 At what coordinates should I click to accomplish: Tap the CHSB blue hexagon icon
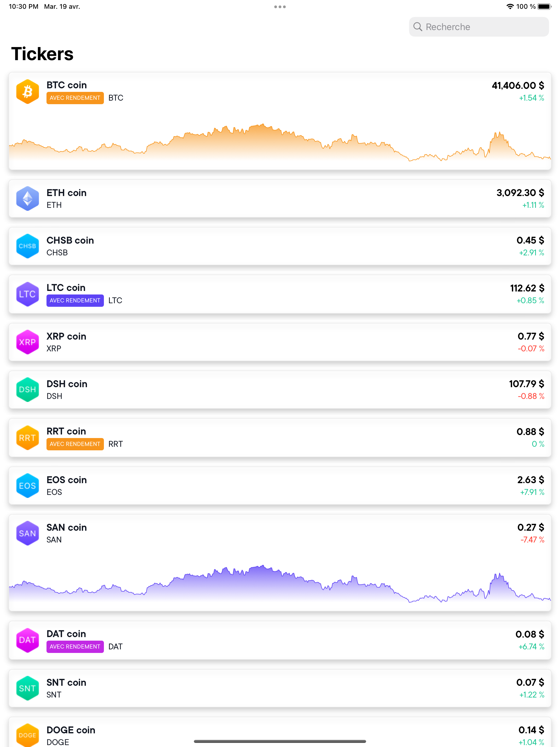pos(27,246)
